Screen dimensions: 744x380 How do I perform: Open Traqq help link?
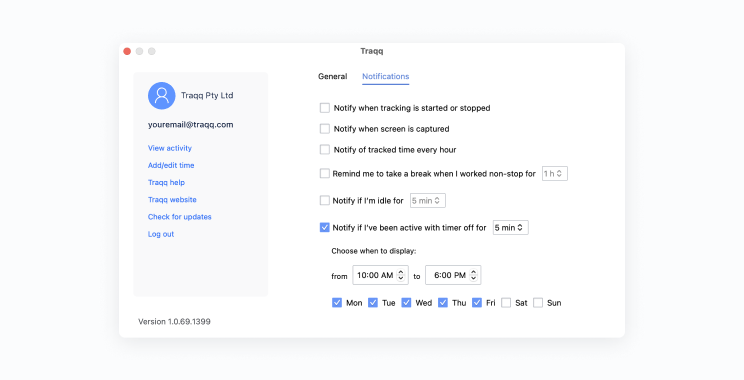(x=166, y=183)
